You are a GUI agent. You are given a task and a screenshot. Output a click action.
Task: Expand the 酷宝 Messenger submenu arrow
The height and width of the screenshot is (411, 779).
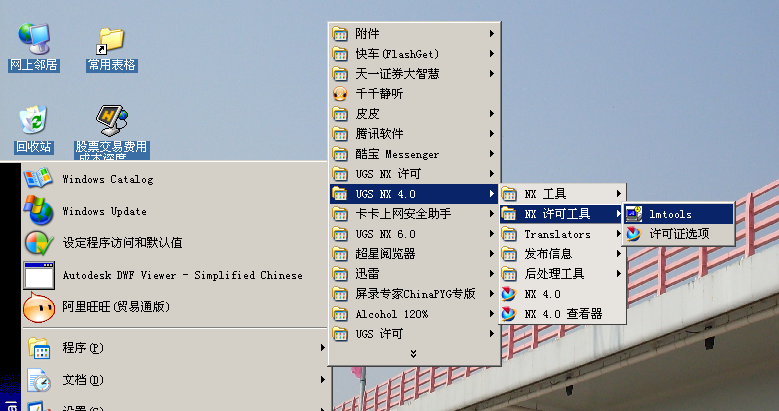(491, 154)
